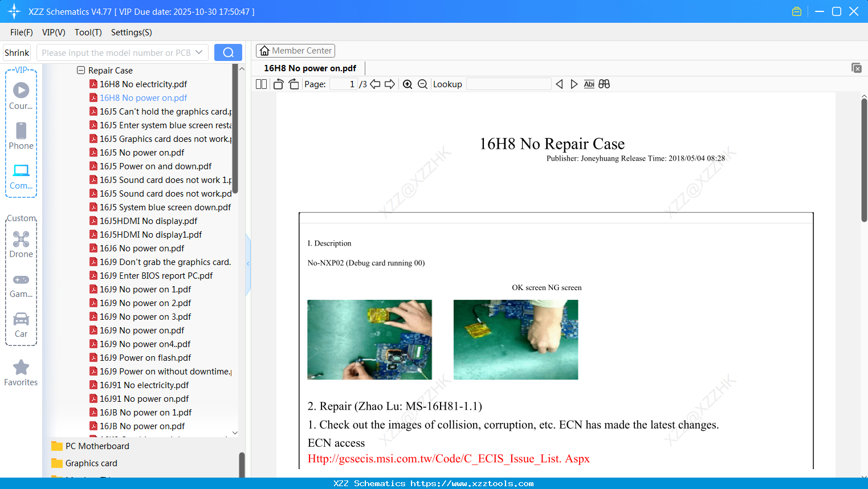This screenshot has width=868, height=489.
Task: Click the yellow VIP gift icon in title bar
Action: coord(797,11)
